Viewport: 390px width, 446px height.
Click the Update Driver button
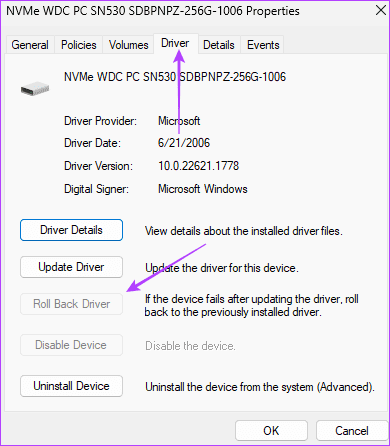tap(71, 267)
